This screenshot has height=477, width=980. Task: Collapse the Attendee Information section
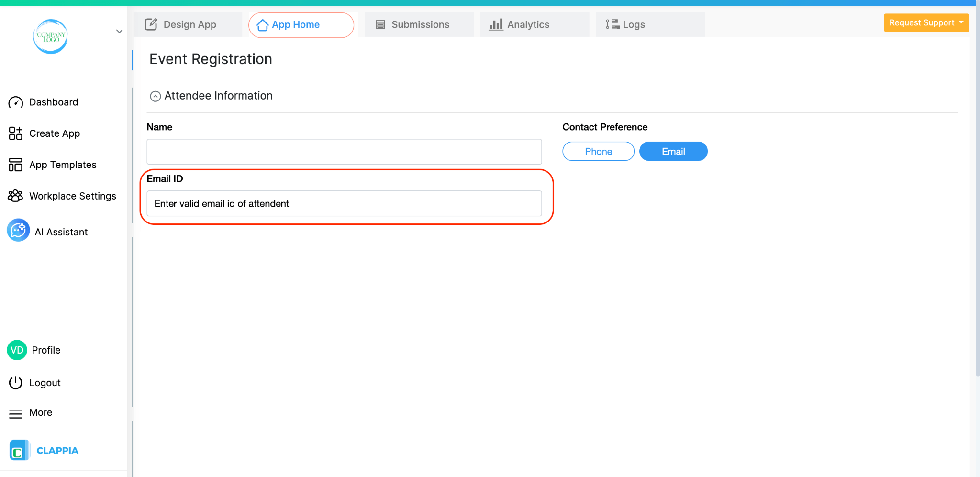click(x=155, y=96)
